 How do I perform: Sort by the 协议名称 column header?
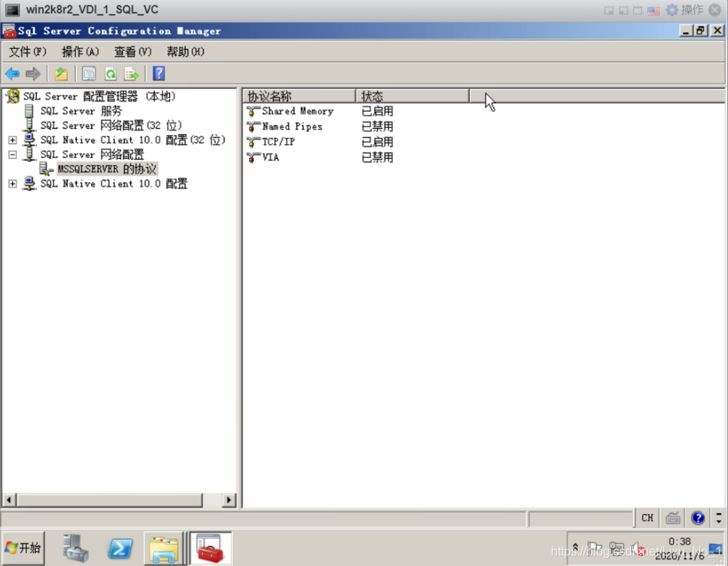pos(299,96)
